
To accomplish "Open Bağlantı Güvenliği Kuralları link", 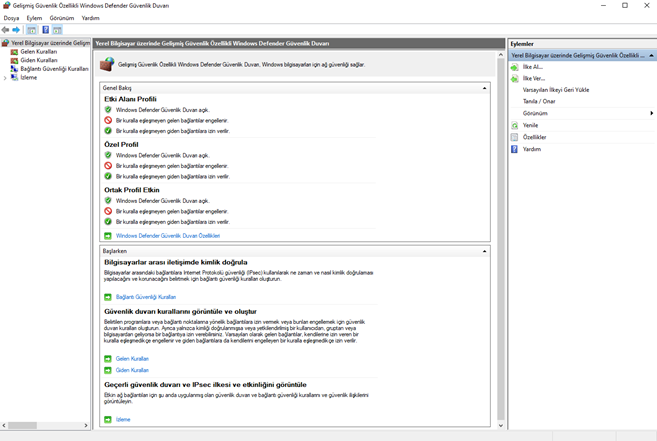I will click(146, 297).
